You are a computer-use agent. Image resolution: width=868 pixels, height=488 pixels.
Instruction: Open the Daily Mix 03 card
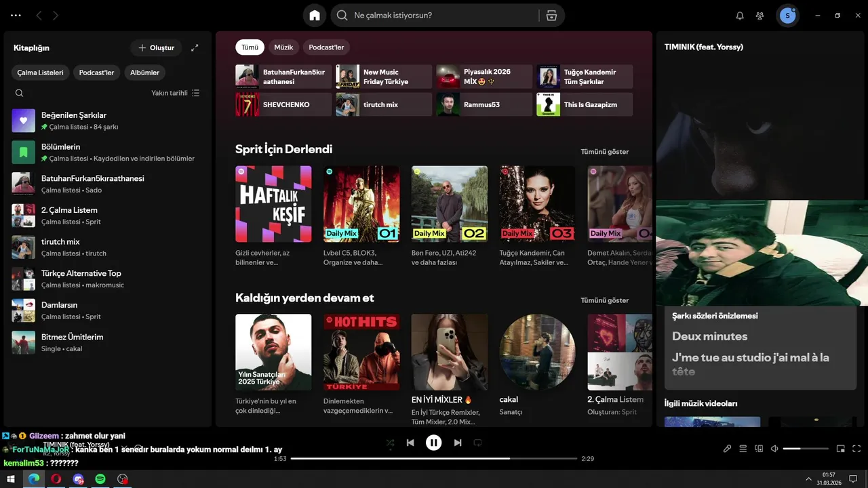538,217
